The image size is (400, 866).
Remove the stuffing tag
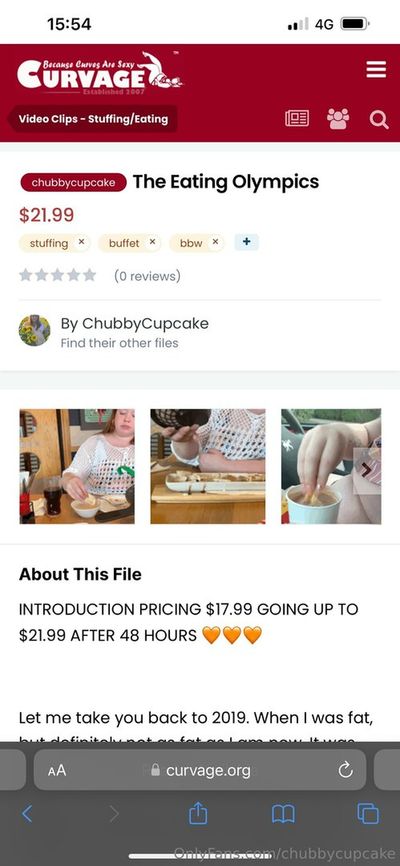[81, 242]
